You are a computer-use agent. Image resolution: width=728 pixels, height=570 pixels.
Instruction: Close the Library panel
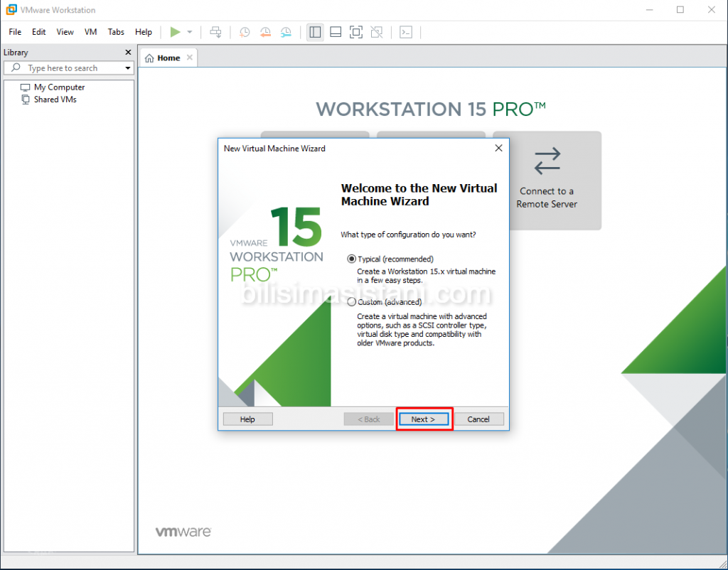click(128, 53)
